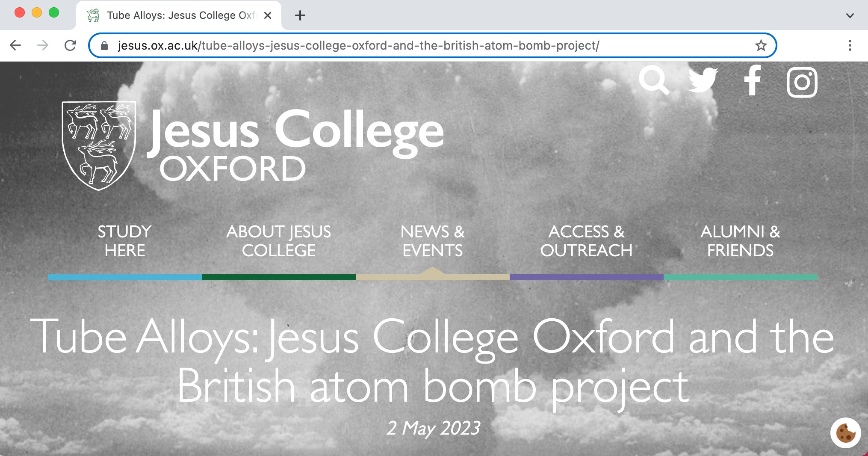The image size is (868, 456).
Task: Open About Jesus College menu
Action: 279,241
